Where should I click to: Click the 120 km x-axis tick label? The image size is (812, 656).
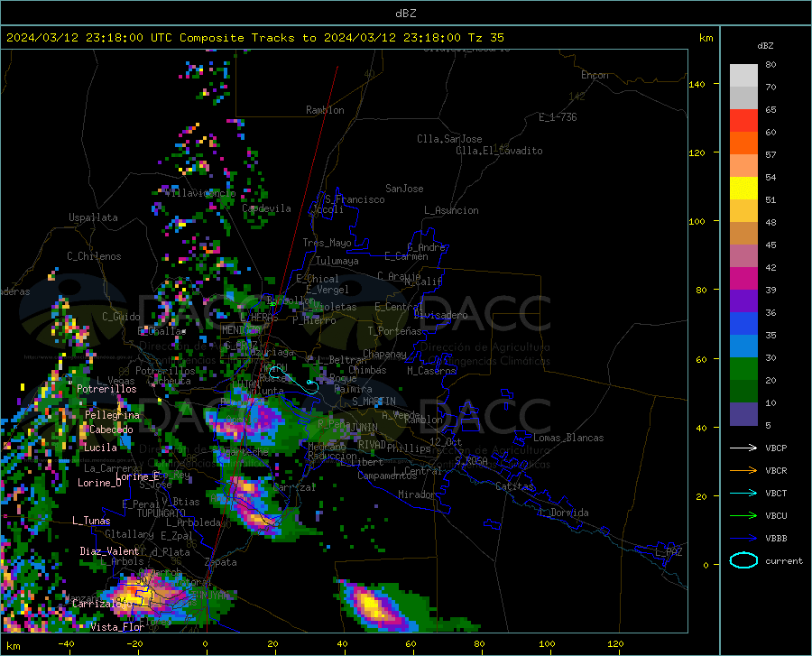(615, 643)
